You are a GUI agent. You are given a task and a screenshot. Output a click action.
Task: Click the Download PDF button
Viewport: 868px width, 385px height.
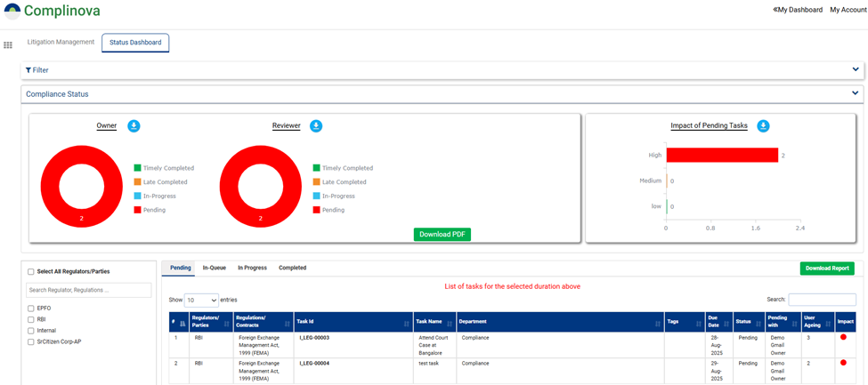(442, 235)
